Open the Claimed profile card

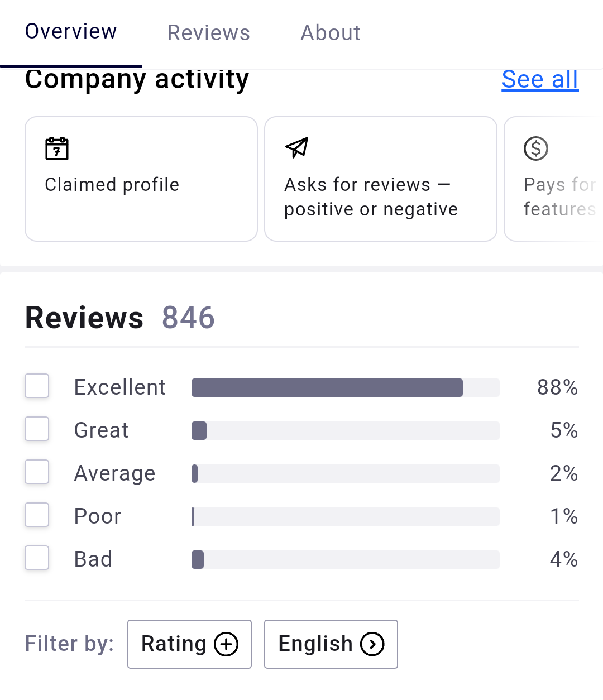(x=141, y=179)
